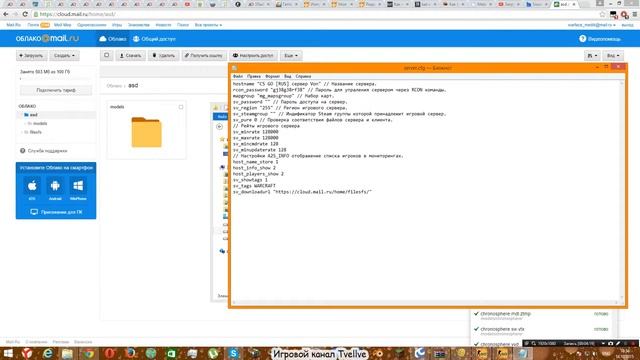This screenshot has height=360, width=640.
Task: Open the Одноклассники link
Action: point(91,25)
